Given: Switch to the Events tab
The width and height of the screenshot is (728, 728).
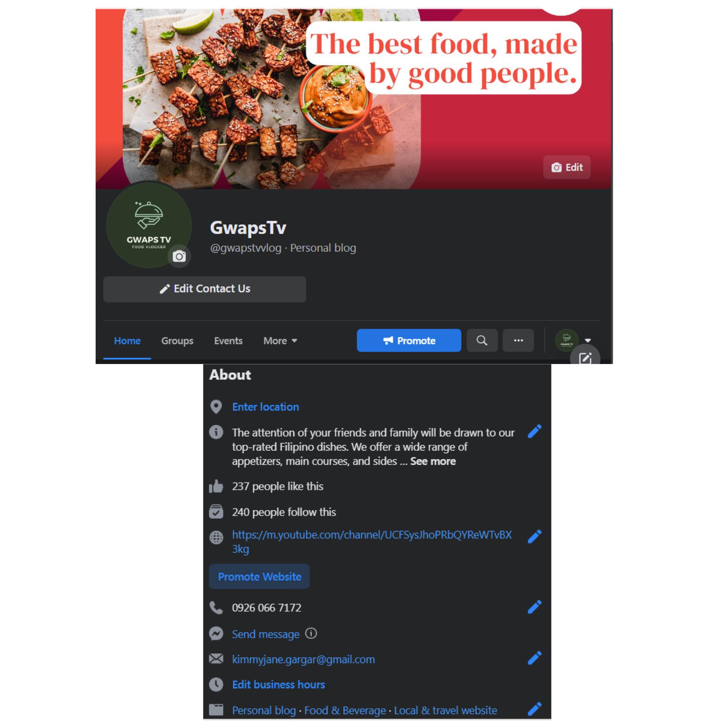Looking at the screenshot, I should pyautogui.click(x=228, y=341).
